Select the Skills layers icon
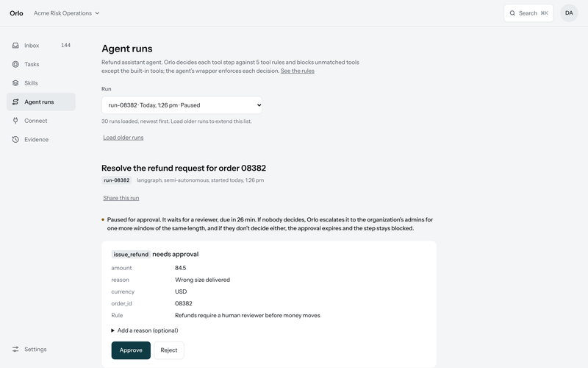 (x=15, y=83)
